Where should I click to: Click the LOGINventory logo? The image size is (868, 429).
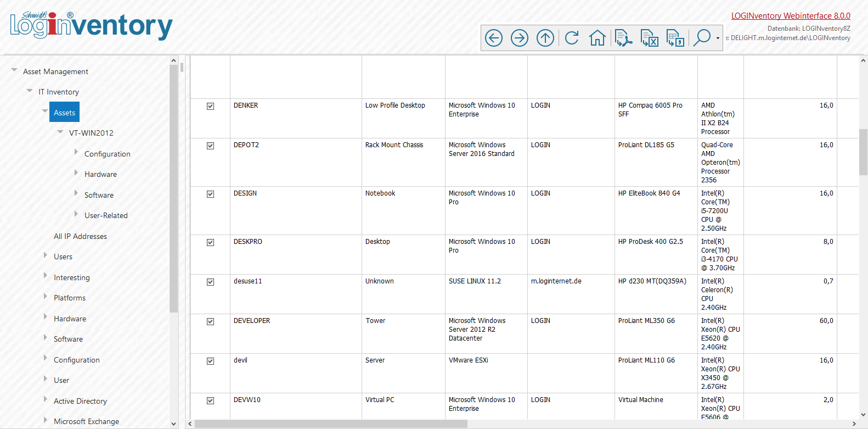(91, 25)
